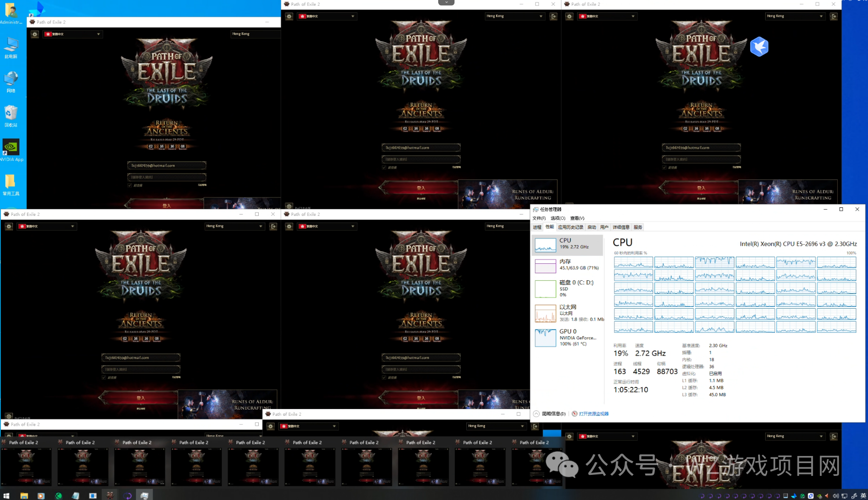The width and height of the screenshot is (868, 500).
Task: Open the 选项(O) menu in Task Manager
Action: [x=558, y=218]
